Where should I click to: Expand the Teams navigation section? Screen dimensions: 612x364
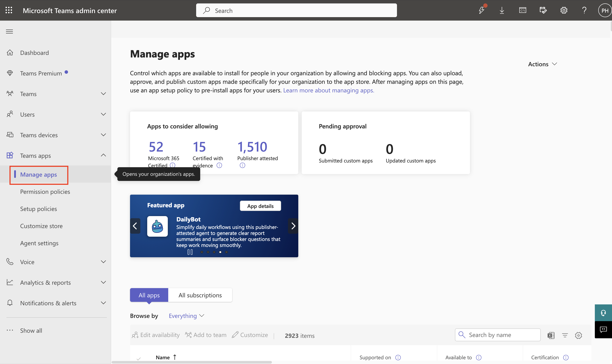(x=103, y=94)
